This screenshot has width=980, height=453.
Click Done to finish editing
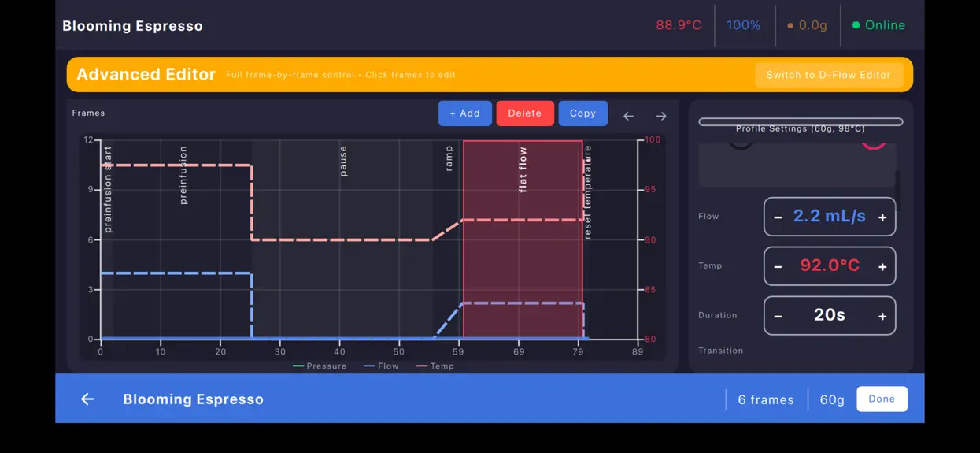click(882, 399)
